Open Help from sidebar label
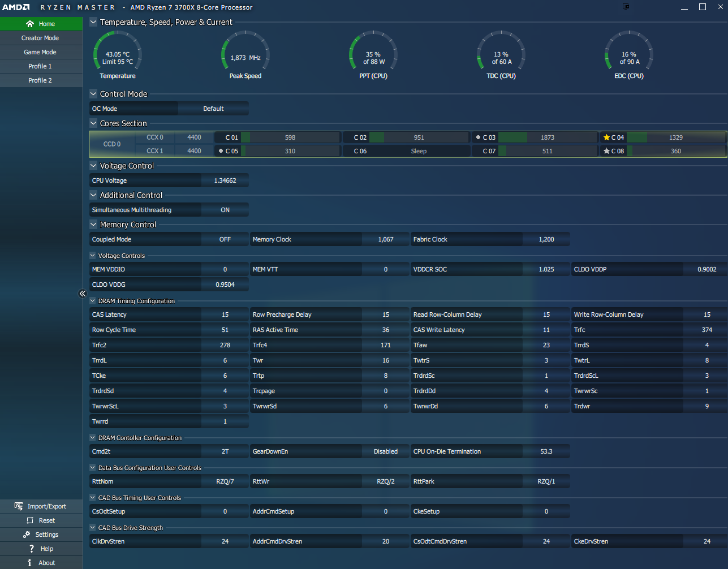This screenshot has height=569, width=728. tap(47, 549)
